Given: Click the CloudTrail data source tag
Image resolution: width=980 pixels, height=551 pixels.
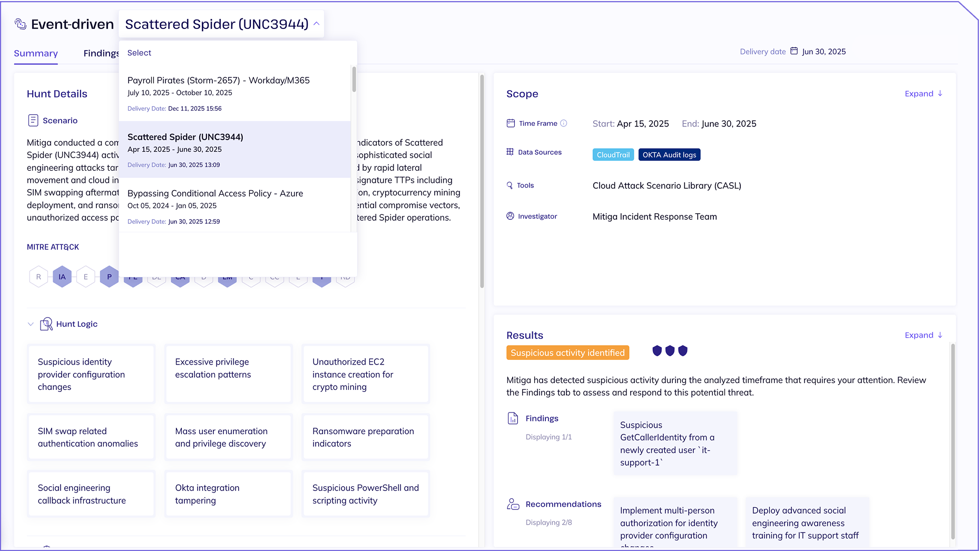Looking at the screenshot, I should [x=613, y=155].
